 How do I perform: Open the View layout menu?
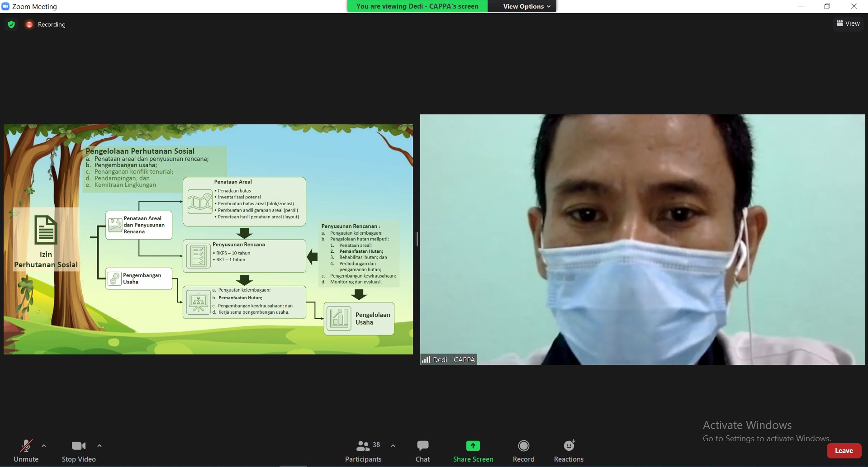pyautogui.click(x=848, y=24)
